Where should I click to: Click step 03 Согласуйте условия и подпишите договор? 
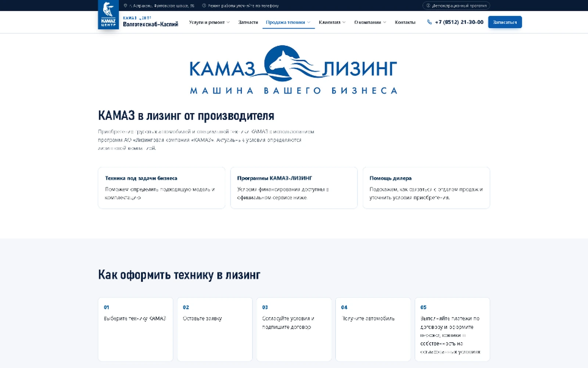(294, 329)
